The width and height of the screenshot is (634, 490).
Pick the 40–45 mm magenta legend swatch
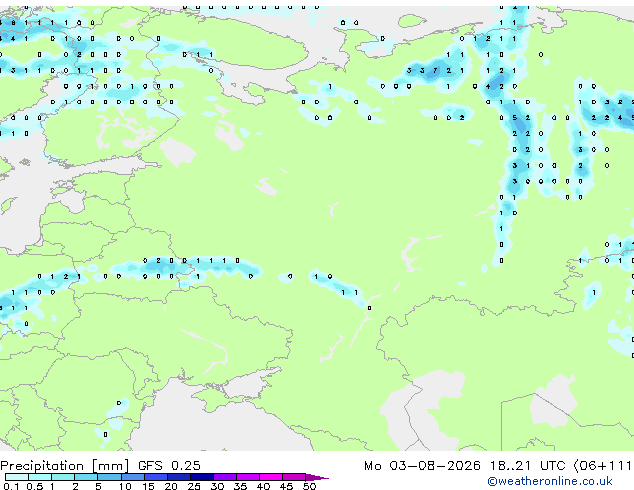tap(271, 477)
